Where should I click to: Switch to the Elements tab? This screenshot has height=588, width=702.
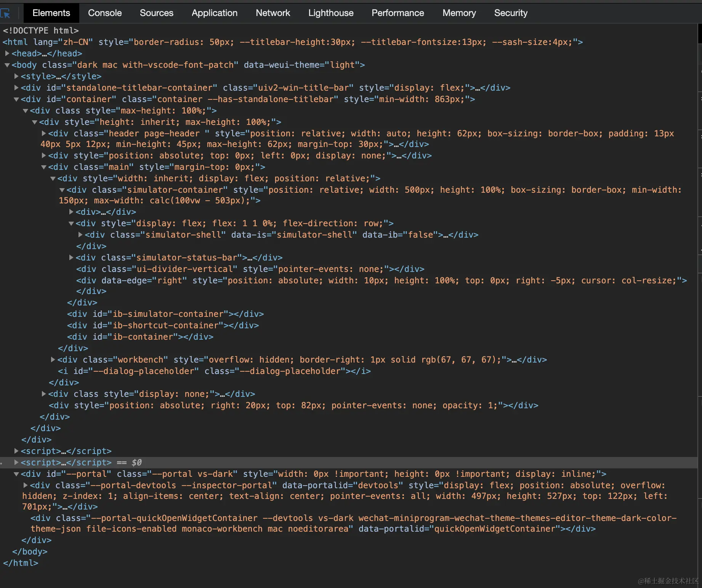pyautogui.click(x=51, y=13)
